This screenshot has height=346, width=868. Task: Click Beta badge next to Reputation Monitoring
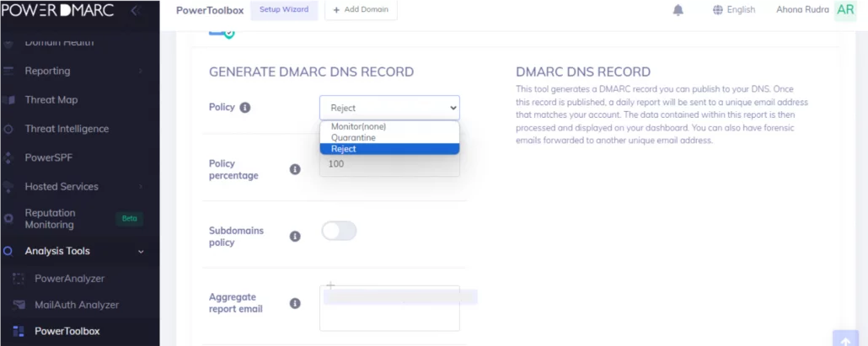pyautogui.click(x=130, y=219)
